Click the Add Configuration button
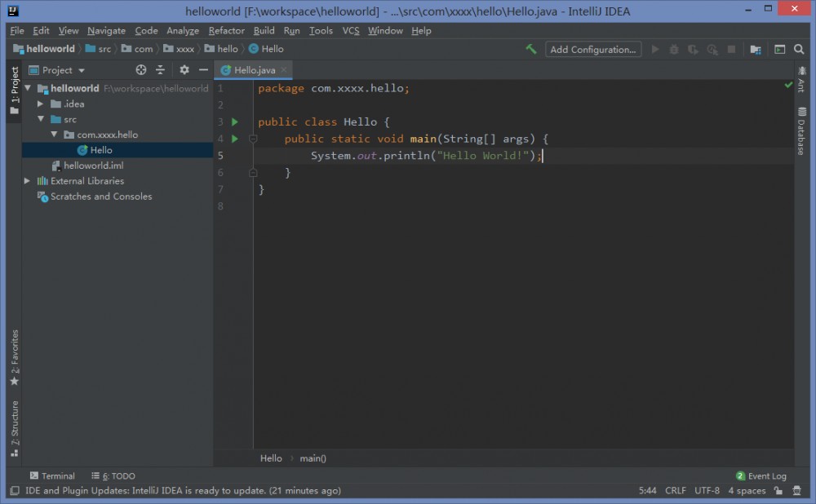Viewport: 816px width, 504px height. [x=592, y=49]
